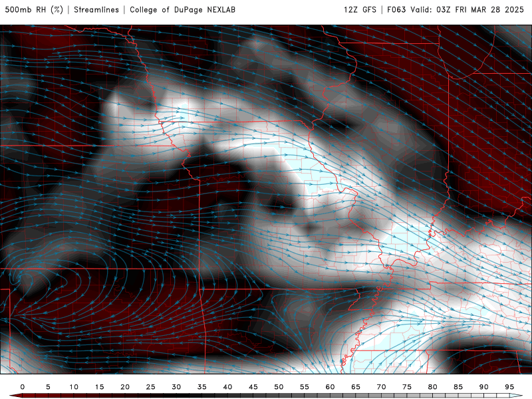This screenshot has height=399, width=532.
Task: Click the "500mb RH (%)" title text
Action: click(x=34, y=9)
